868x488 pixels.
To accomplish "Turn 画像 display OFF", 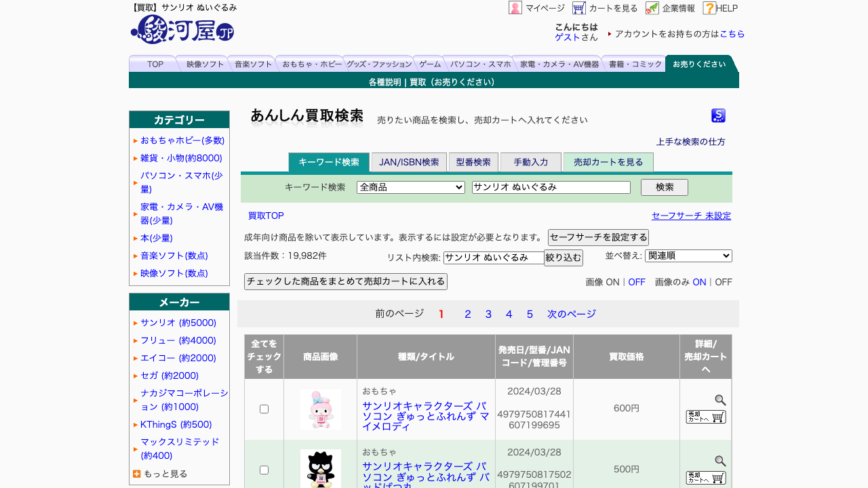I will (637, 282).
